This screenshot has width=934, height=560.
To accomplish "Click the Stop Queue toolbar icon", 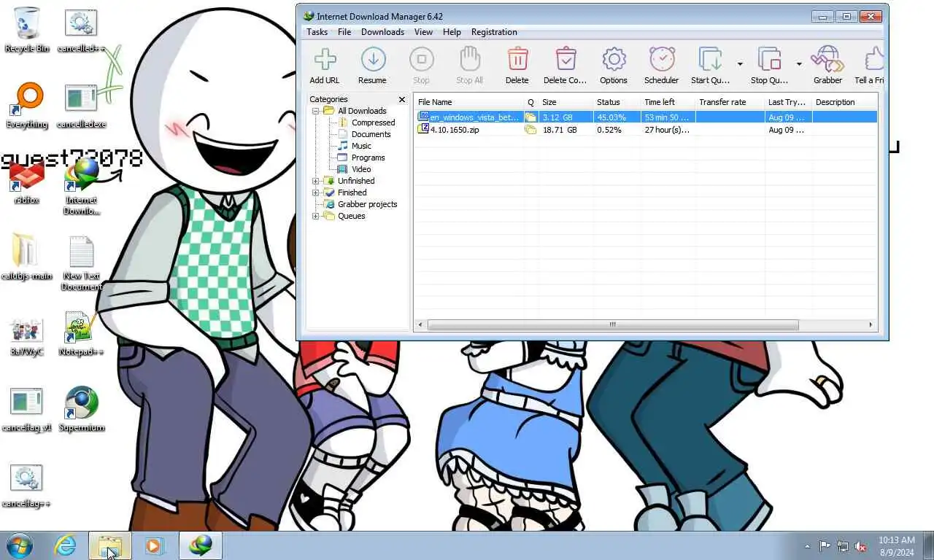I will coord(769,60).
